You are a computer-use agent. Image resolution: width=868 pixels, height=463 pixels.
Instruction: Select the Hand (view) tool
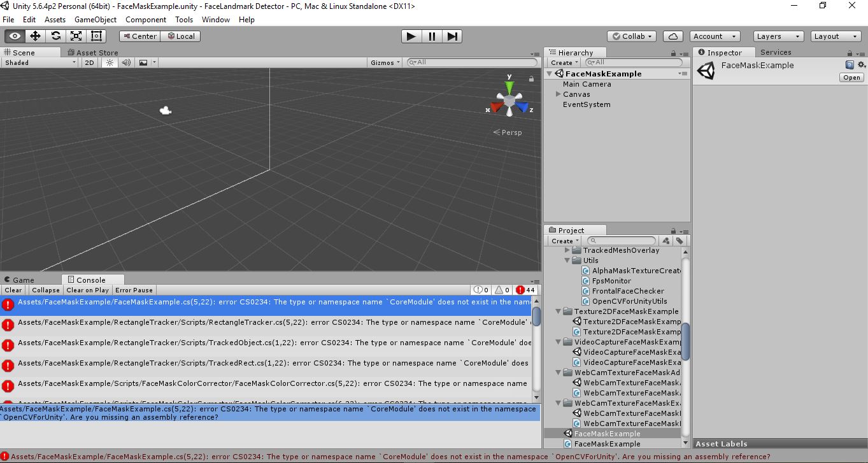tap(15, 36)
